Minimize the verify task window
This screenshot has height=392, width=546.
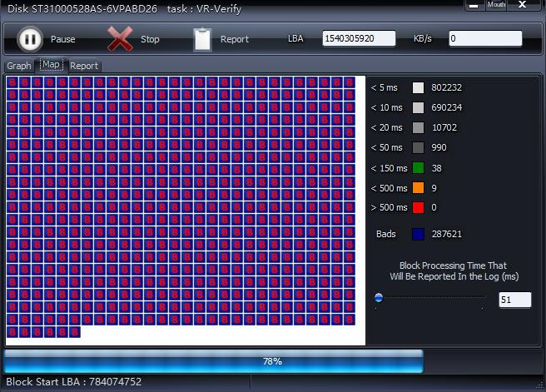[x=474, y=5]
